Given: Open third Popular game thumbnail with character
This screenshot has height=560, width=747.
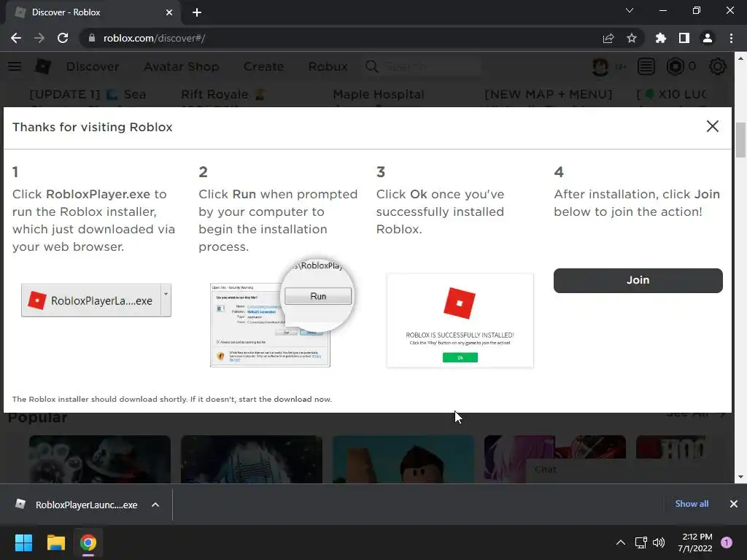Looking at the screenshot, I should (403, 459).
